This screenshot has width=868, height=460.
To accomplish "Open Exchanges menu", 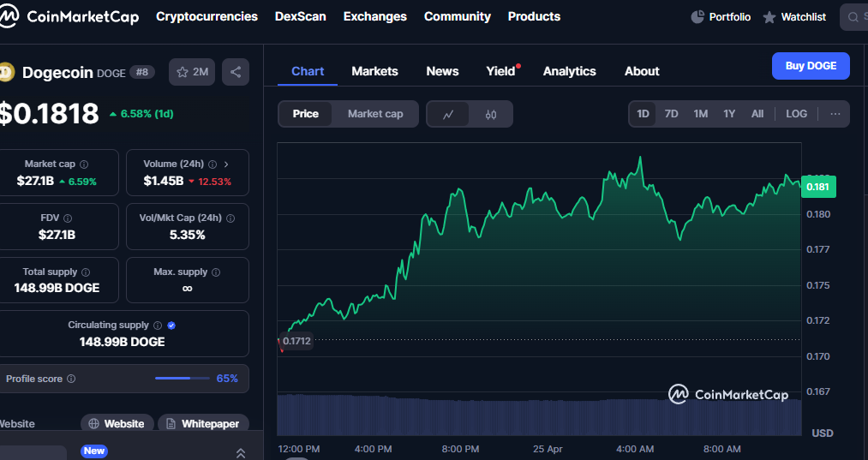I will coord(375,16).
